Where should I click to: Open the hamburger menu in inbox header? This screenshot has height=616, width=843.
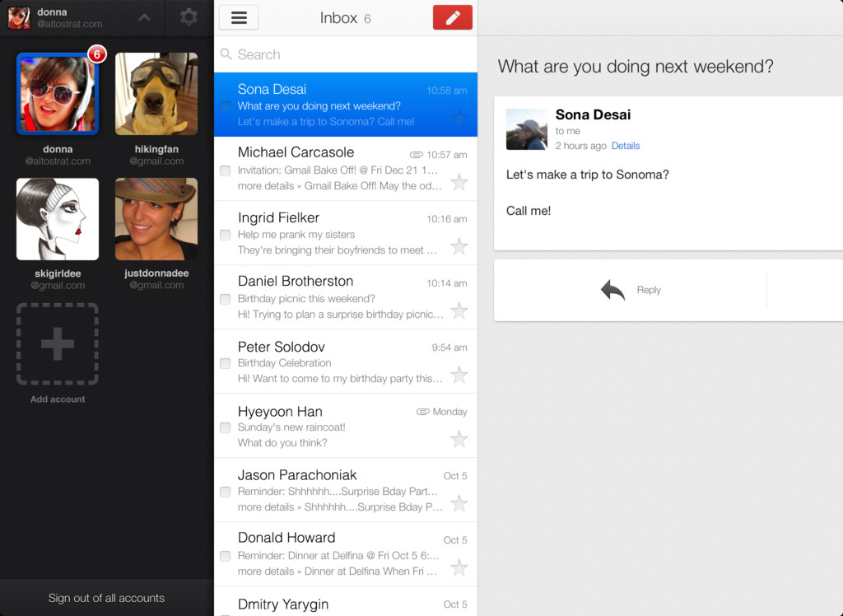click(239, 17)
